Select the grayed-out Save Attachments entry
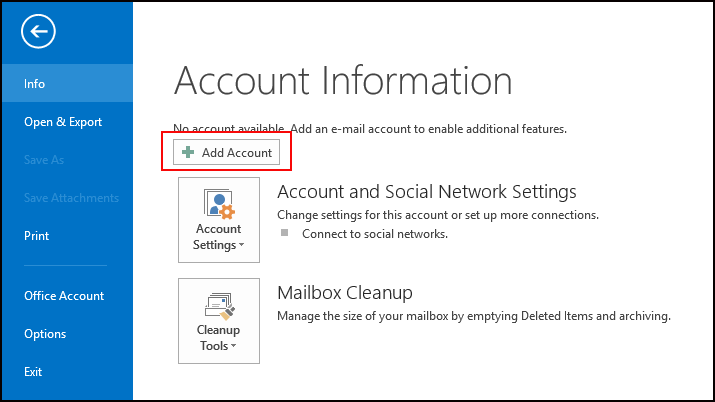 click(x=71, y=198)
